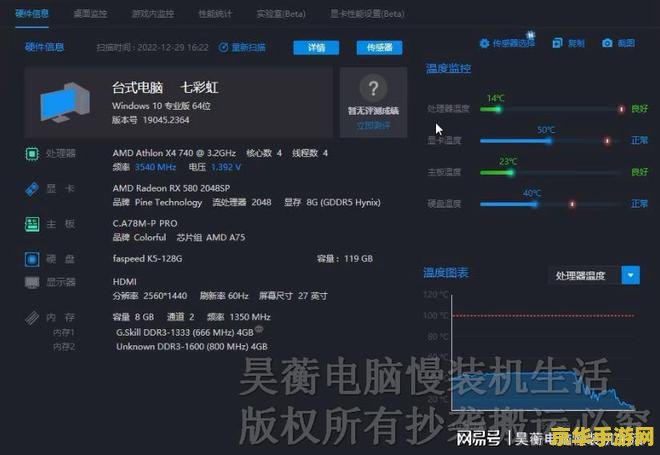This screenshot has width=660, height=455.
Task: Open the 桌面监控 tab
Action: tap(90, 14)
